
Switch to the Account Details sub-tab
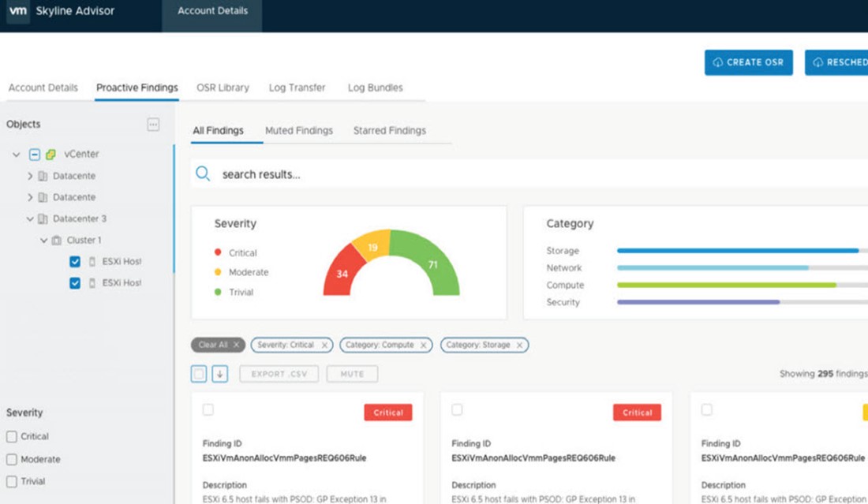point(43,88)
